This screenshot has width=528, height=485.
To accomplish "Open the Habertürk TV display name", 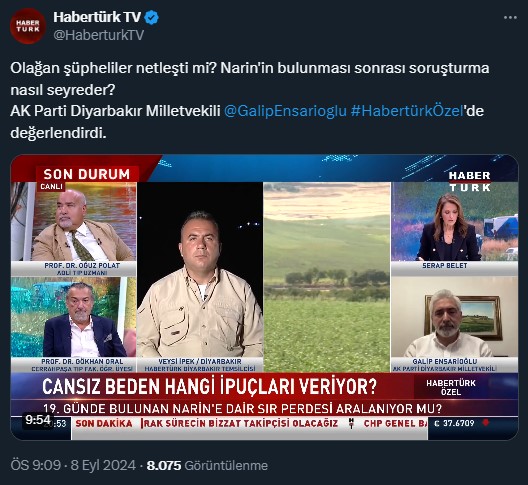I will pos(97,17).
